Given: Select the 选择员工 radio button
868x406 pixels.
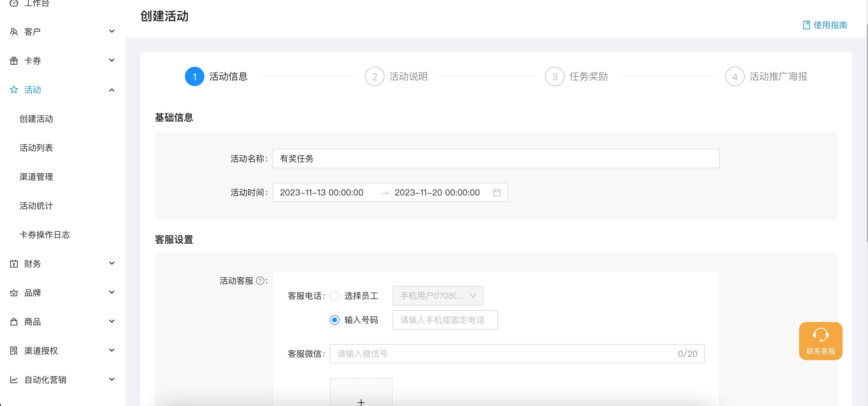Looking at the screenshot, I should click(x=334, y=296).
